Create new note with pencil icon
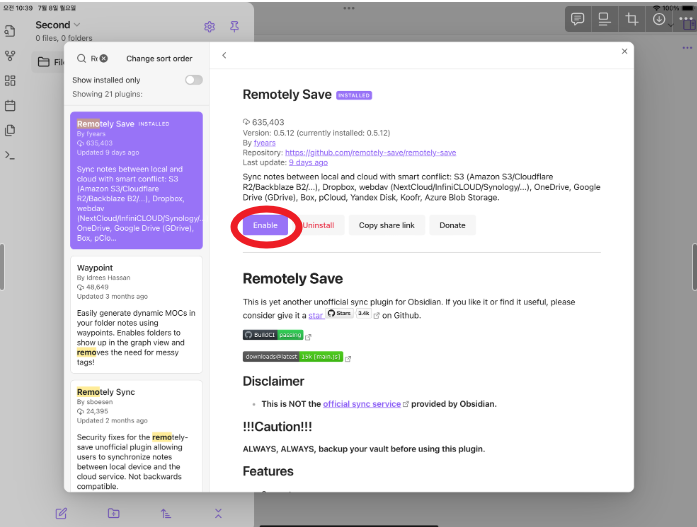This screenshot has width=697, height=527. click(61, 514)
